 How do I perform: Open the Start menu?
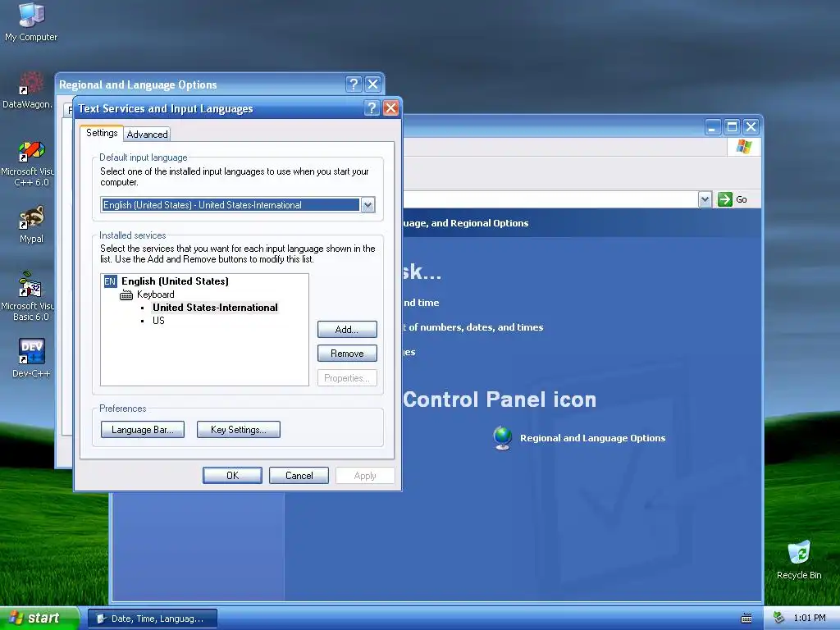39,619
